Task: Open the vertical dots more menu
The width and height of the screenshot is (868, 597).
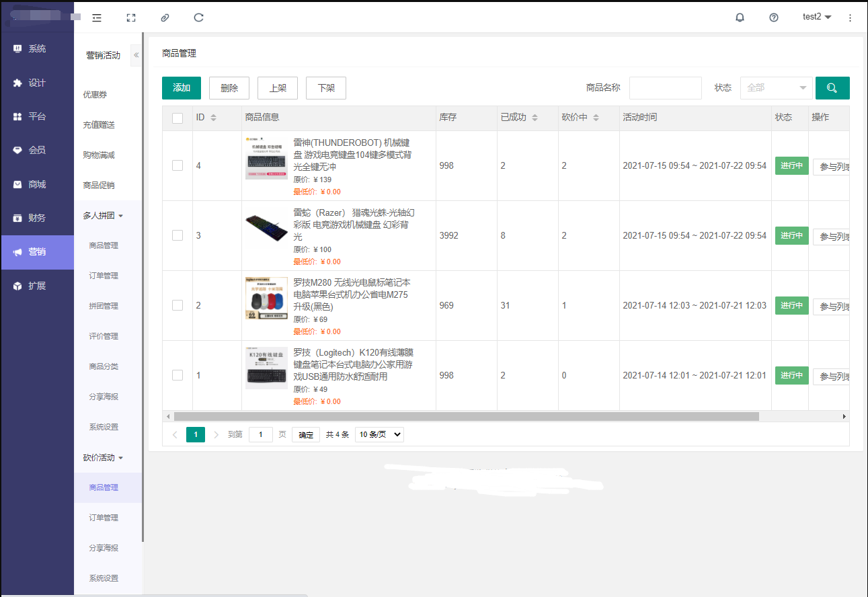Action: (850, 17)
